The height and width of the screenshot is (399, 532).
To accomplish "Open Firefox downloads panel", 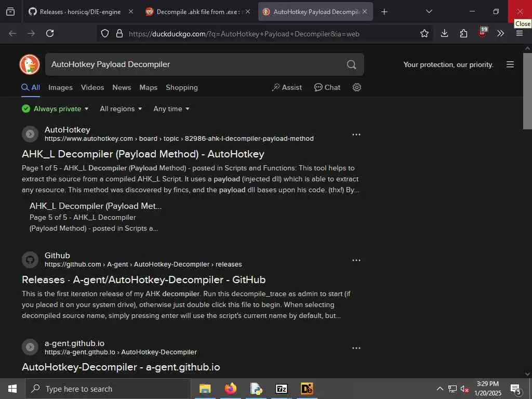I will pos(445,33).
